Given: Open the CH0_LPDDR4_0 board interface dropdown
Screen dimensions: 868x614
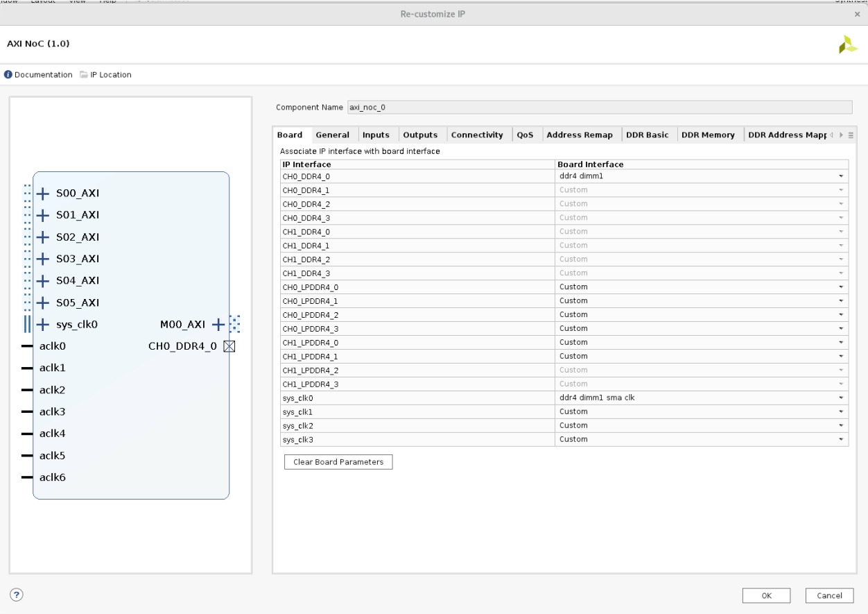Looking at the screenshot, I should (x=841, y=287).
